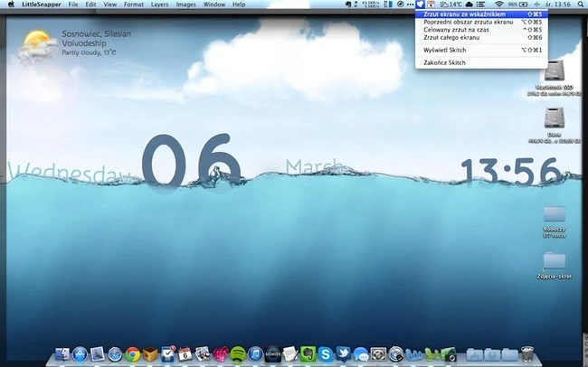Click the 14°C weather menu bar item
The width and height of the screenshot is (588, 367).
tap(451, 5)
